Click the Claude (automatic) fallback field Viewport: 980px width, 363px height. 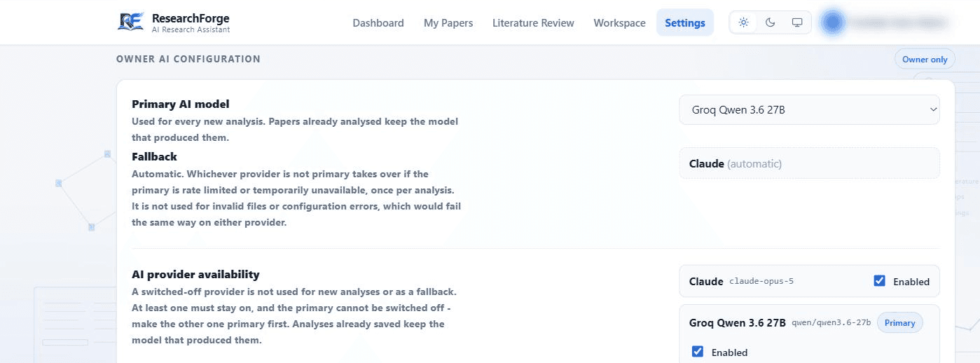pyautogui.click(x=809, y=163)
